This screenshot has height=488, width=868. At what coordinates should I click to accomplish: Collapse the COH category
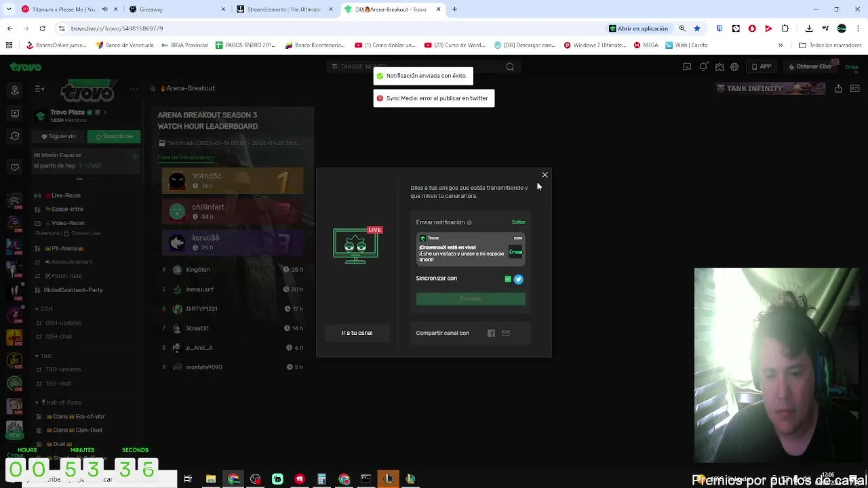click(44, 309)
